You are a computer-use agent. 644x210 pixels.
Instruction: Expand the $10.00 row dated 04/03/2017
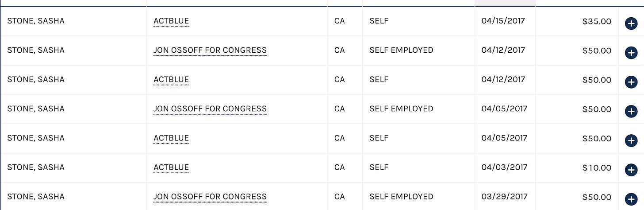point(631,170)
